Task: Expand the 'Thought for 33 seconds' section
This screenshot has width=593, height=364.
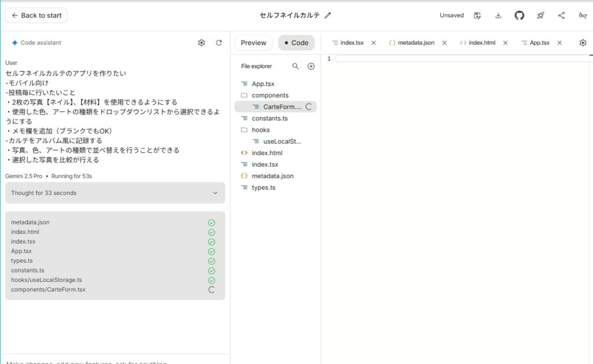Action: (x=115, y=193)
